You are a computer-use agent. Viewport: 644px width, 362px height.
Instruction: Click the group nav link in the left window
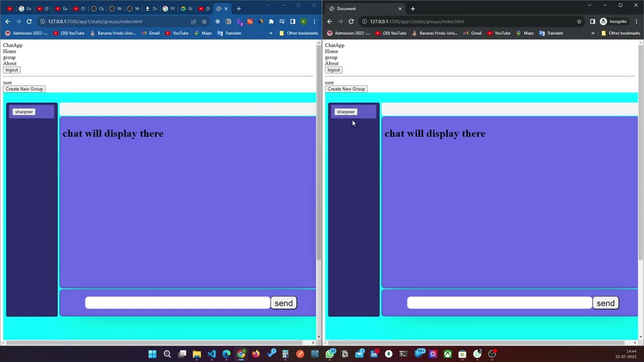pyautogui.click(x=9, y=57)
